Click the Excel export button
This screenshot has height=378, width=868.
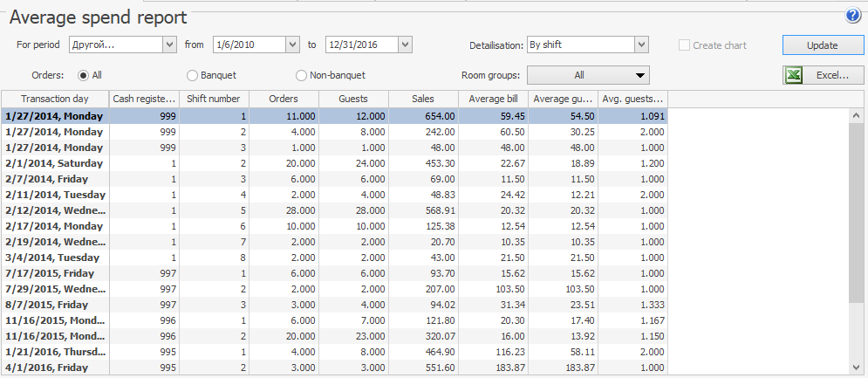(824, 76)
